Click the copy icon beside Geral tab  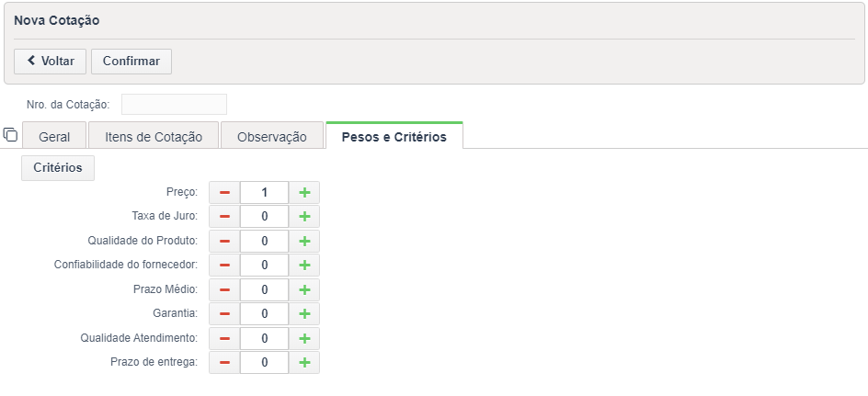coord(10,134)
